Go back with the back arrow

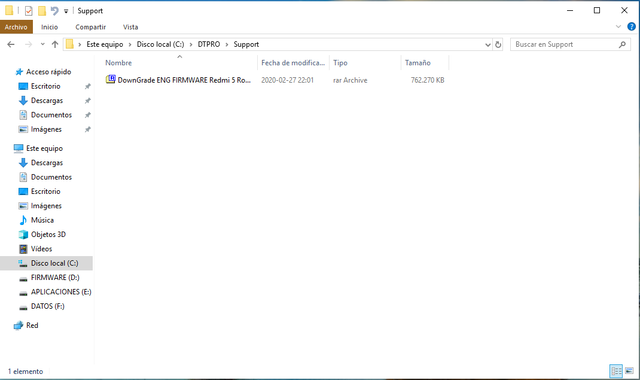(11, 44)
